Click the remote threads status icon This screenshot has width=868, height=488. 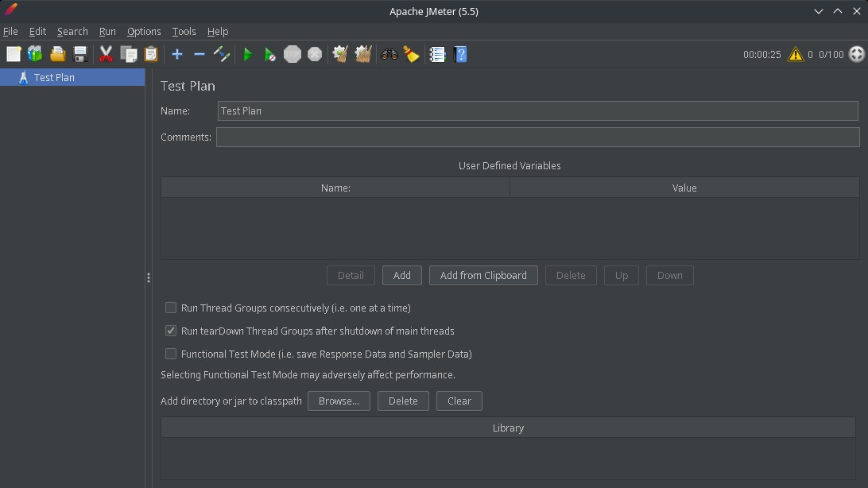click(856, 54)
